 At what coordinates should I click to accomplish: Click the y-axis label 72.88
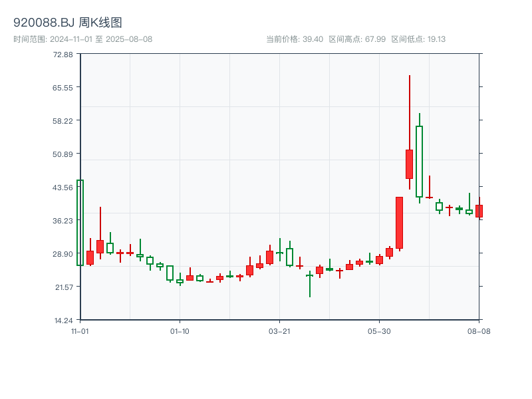point(63,55)
